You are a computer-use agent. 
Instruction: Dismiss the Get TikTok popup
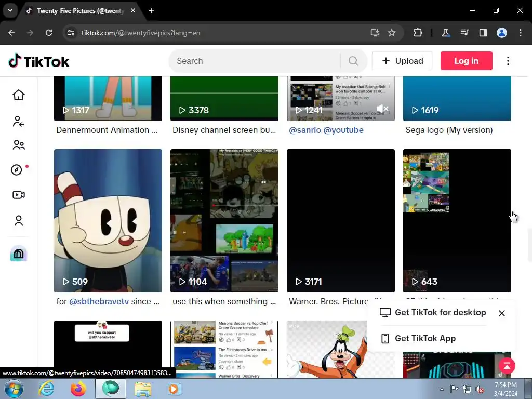click(x=502, y=313)
